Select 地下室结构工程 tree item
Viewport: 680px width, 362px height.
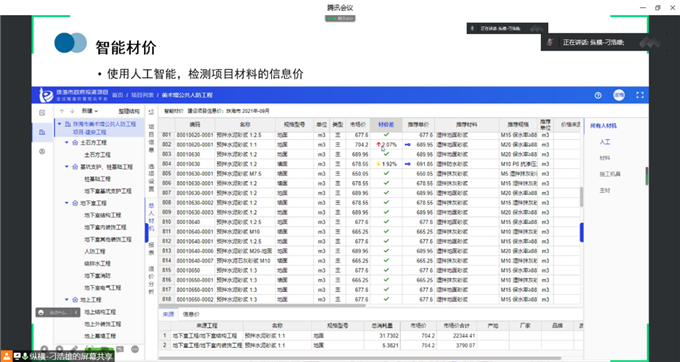tap(103, 215)
